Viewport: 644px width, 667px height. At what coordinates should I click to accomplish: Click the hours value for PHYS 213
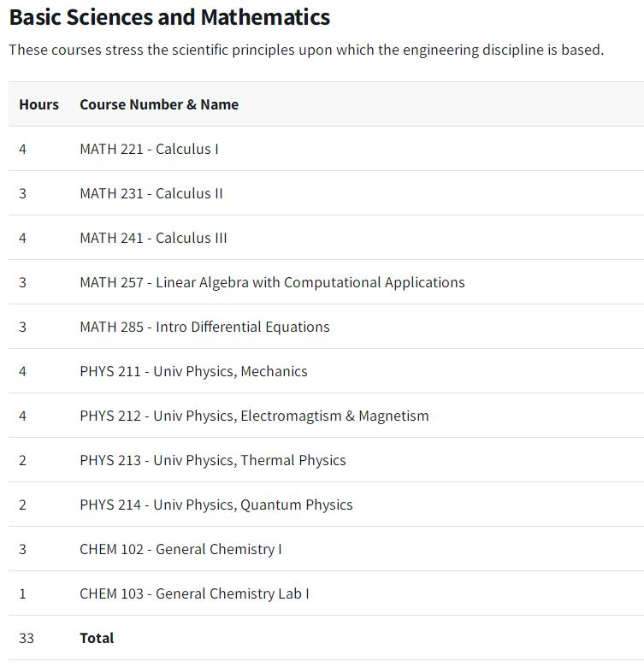(x=22, y=460)
